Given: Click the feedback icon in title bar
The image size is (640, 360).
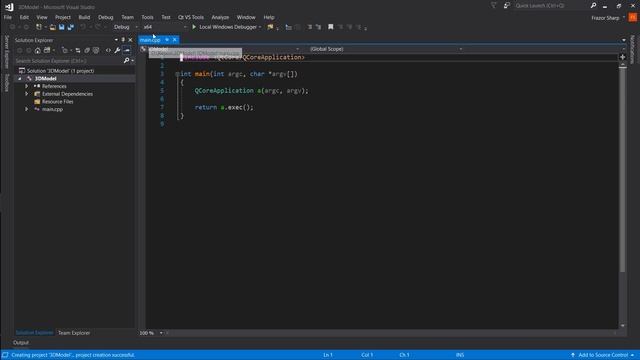Looking at the screenshot, I should (x=507, y=6).
